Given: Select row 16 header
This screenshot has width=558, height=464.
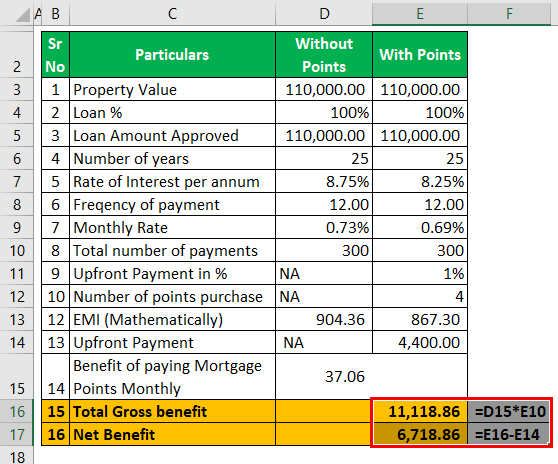Looking at the screenshot, I should pyautogui.click(x=17, y=411).
